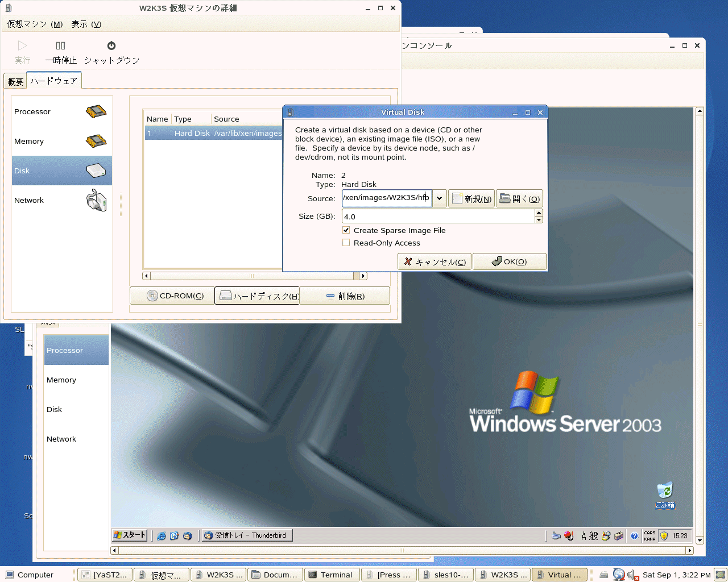Switch to the YaST2 taskbar window

(105, 575)
